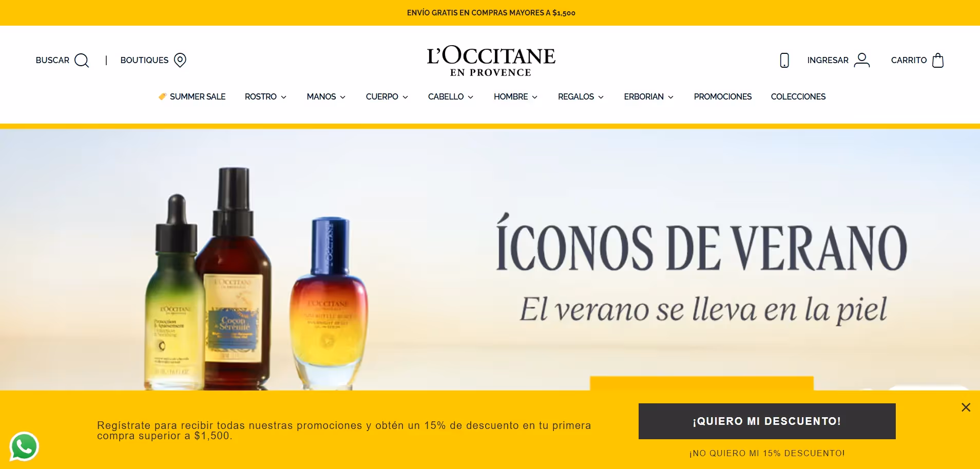Expand the Erborian dropdown
This screenshot has width=980, height=469.
[x=648, y=96]
